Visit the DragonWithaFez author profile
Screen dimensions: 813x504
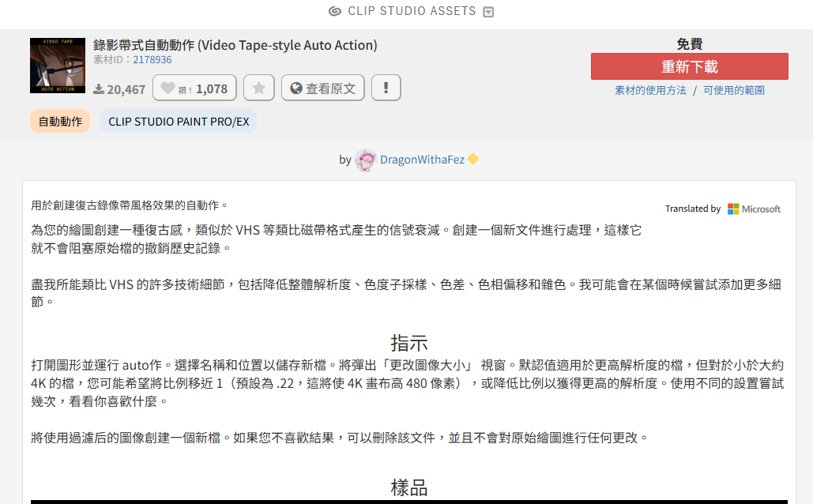coord(422,160)
